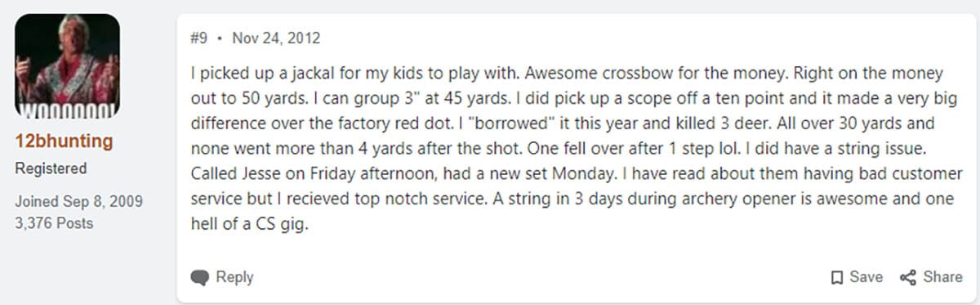Click the Reply speech bubble icon
The width and height of the screenshot is (980, 305).
[x=200, y=277]
